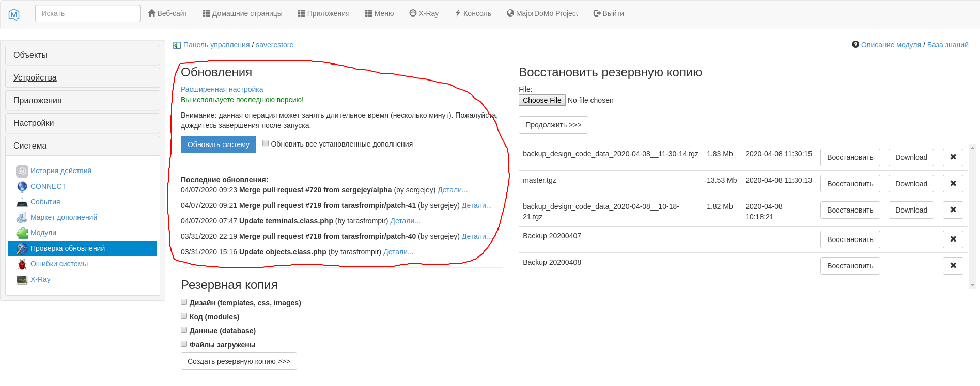Download the master.tgz backup file
This screenshot has width=980, height=386.
pyautogui.click(x=911, y=184)
